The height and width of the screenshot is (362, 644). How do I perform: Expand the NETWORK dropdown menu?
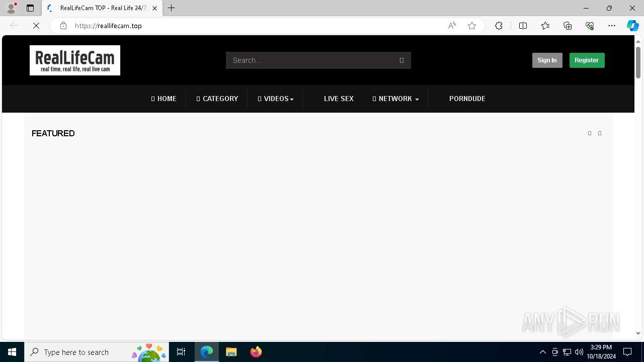point(395,99)
